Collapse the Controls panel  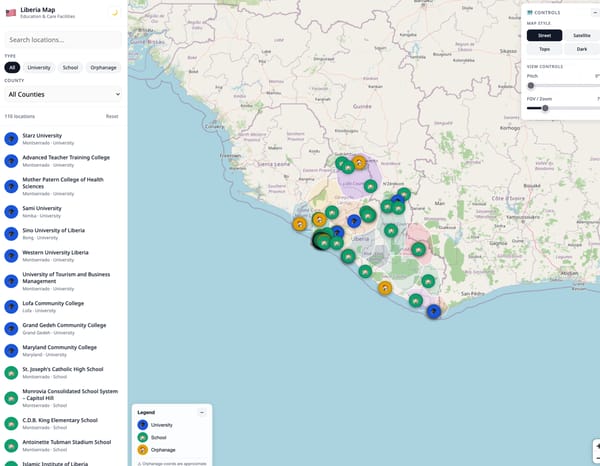(595, 13)
